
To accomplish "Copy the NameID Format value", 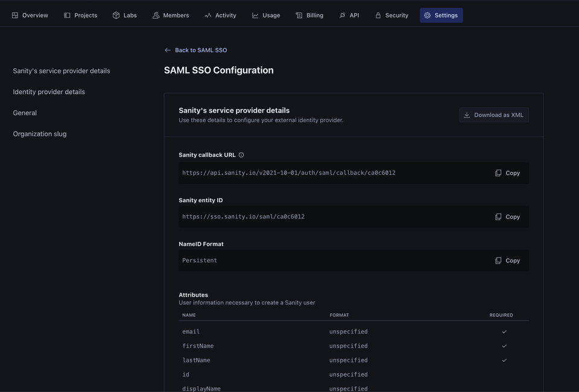I will pyautogui.click(x=507, y=261).
